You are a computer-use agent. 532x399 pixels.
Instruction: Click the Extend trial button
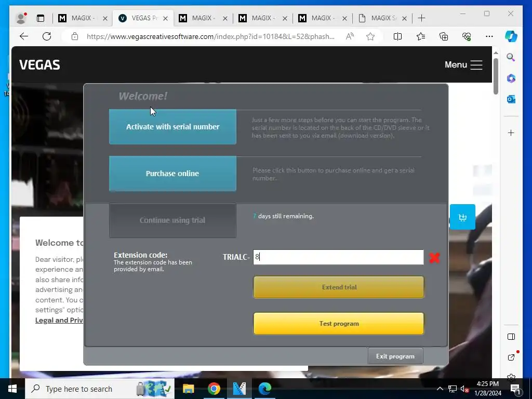coord(339,287)
